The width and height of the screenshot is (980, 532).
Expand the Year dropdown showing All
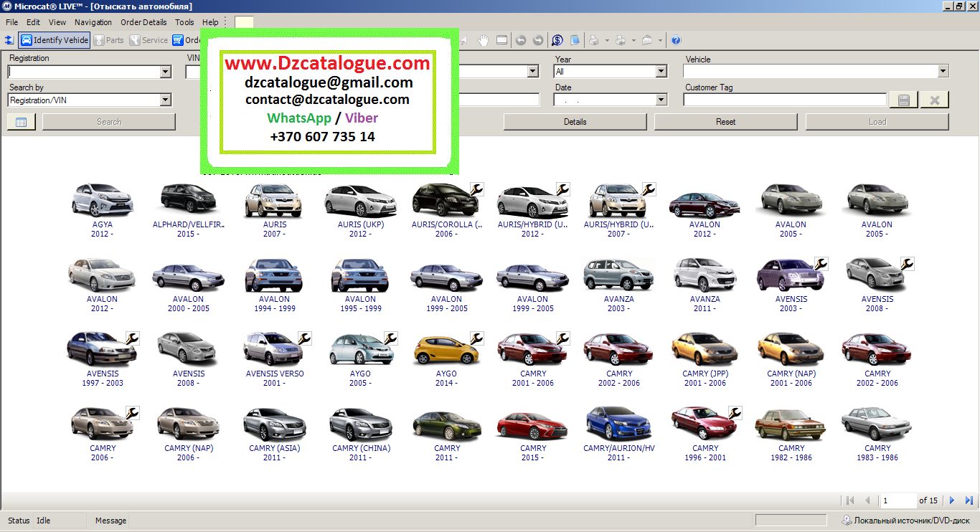point(661,72)
